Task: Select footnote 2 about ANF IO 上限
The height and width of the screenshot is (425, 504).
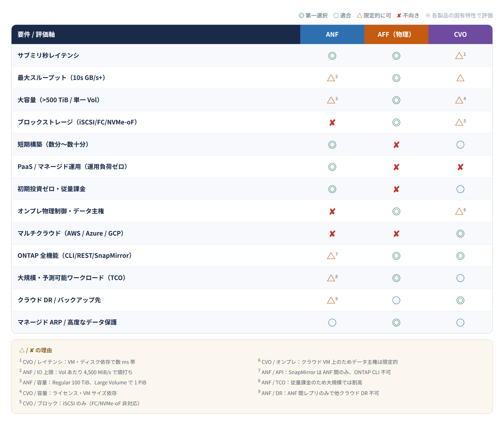Action: tap(76, 372)
